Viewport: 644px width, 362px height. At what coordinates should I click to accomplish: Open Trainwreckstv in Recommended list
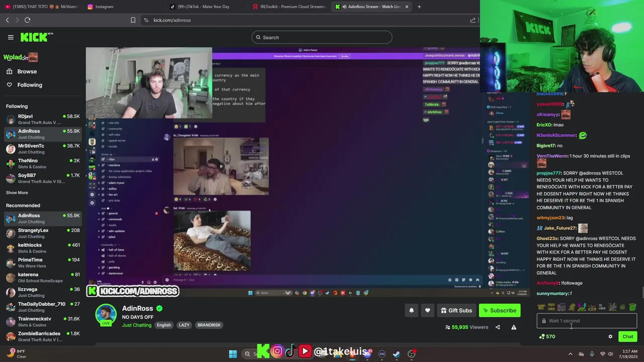tap(43, 322)
